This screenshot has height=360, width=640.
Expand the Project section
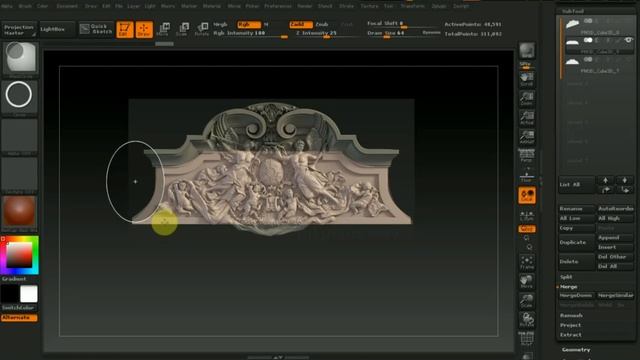click(570, 325)
